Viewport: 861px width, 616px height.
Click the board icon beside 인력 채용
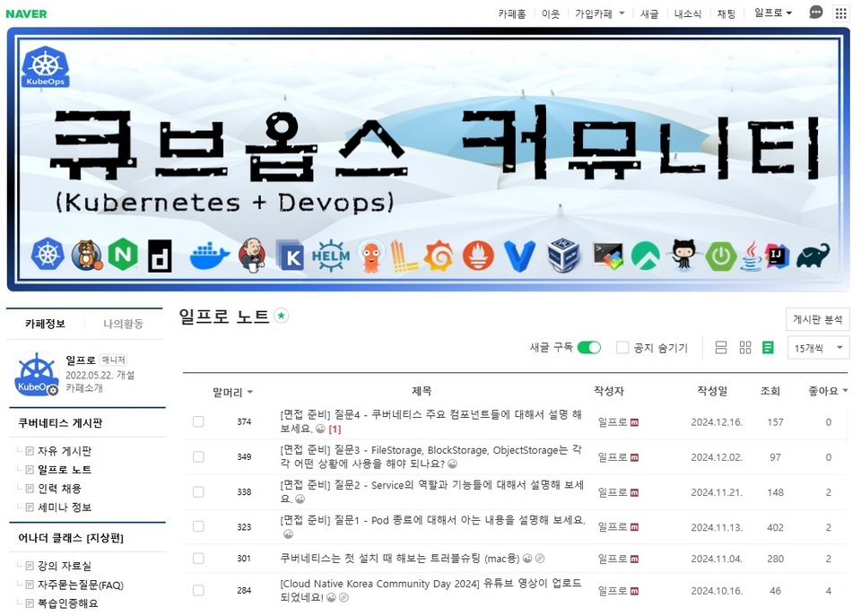(30, 489)
